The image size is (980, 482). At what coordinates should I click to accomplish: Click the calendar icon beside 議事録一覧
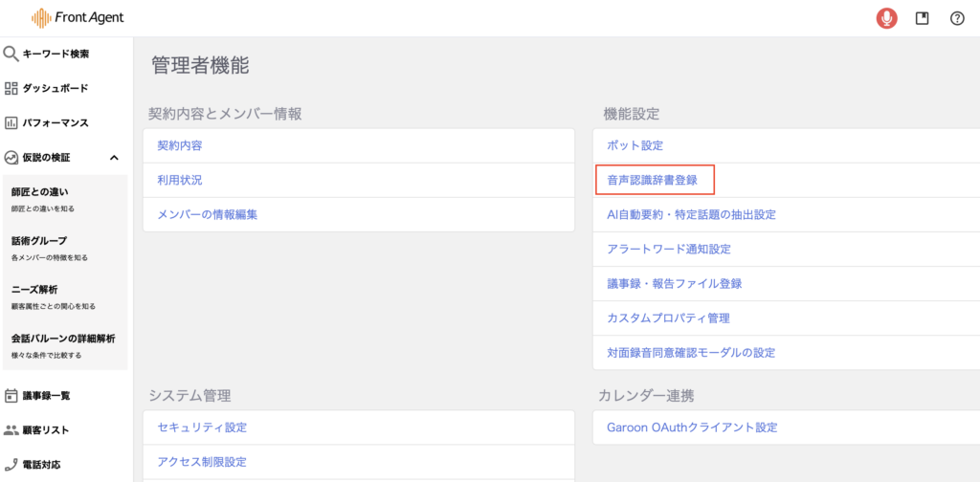pos(11,395)
